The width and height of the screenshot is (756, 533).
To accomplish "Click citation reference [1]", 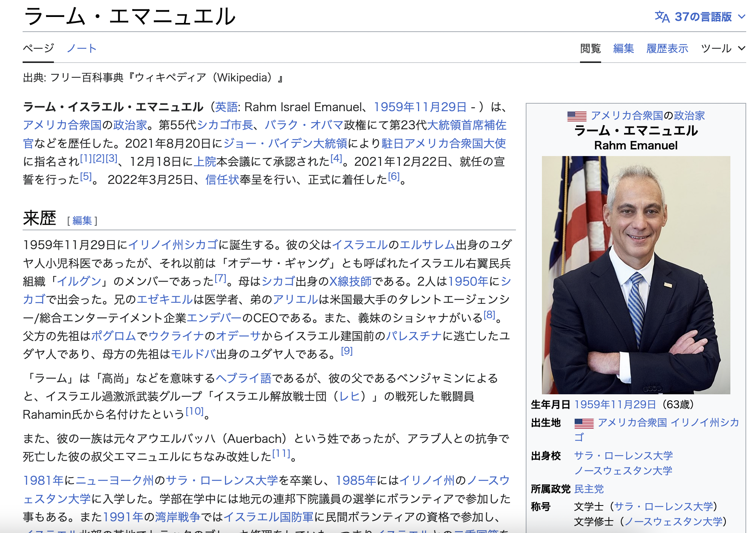I will point(86,158).
